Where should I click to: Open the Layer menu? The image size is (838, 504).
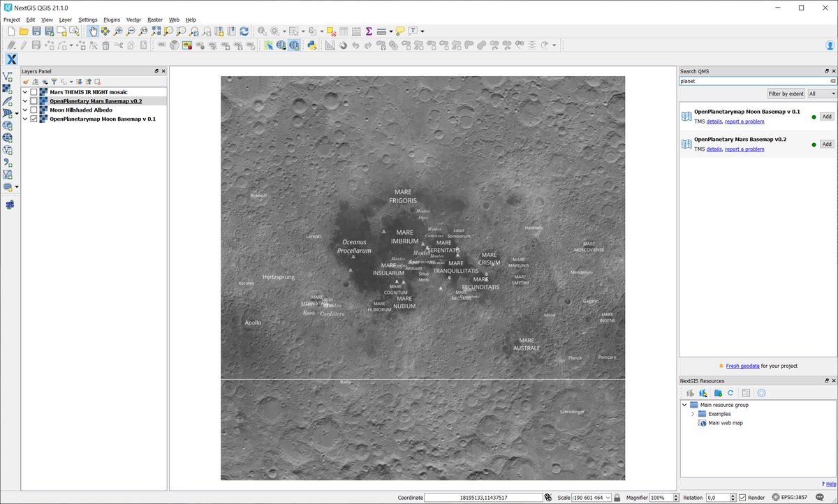[x=66, y=20]
